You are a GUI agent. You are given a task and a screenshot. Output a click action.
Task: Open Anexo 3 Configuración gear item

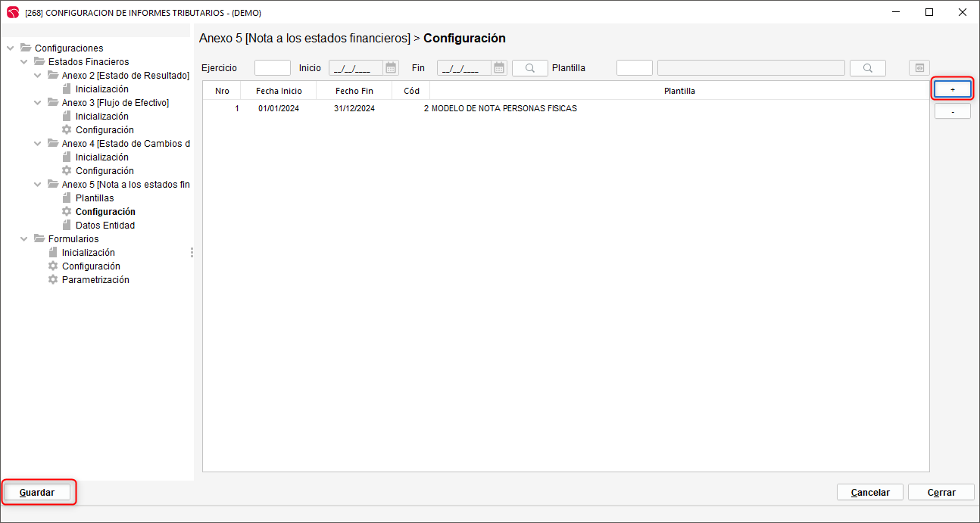(104, 130)
